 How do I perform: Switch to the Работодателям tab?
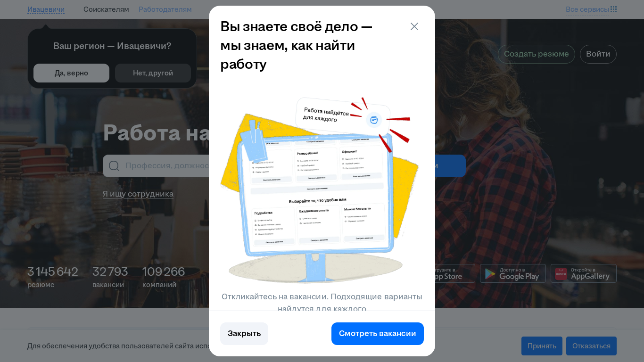coord(165,9)
